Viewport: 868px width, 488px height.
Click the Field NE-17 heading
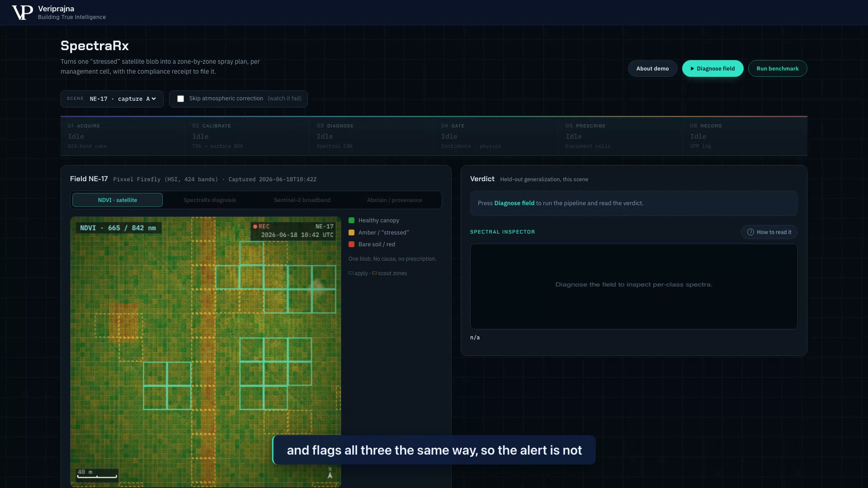[89, 179]
